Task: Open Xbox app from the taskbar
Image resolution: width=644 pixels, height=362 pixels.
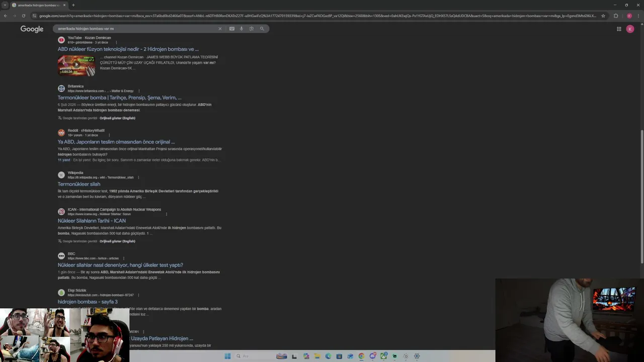Action: point(384,356)
